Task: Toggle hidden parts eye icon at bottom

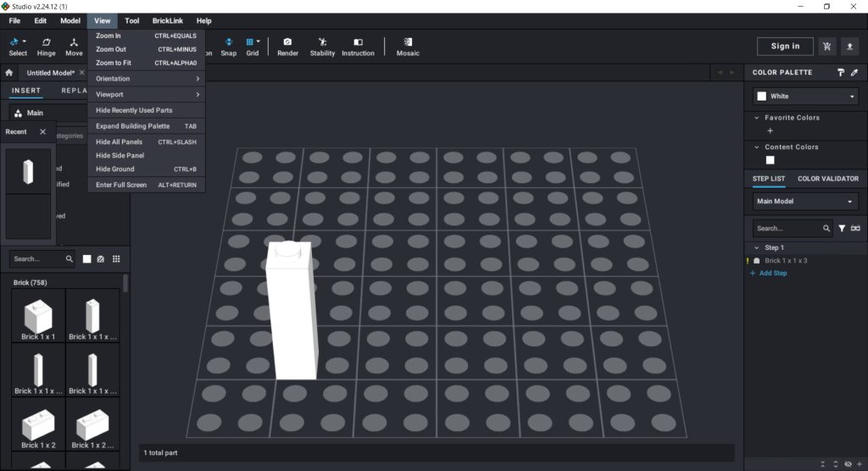Action: coord(848,464)
